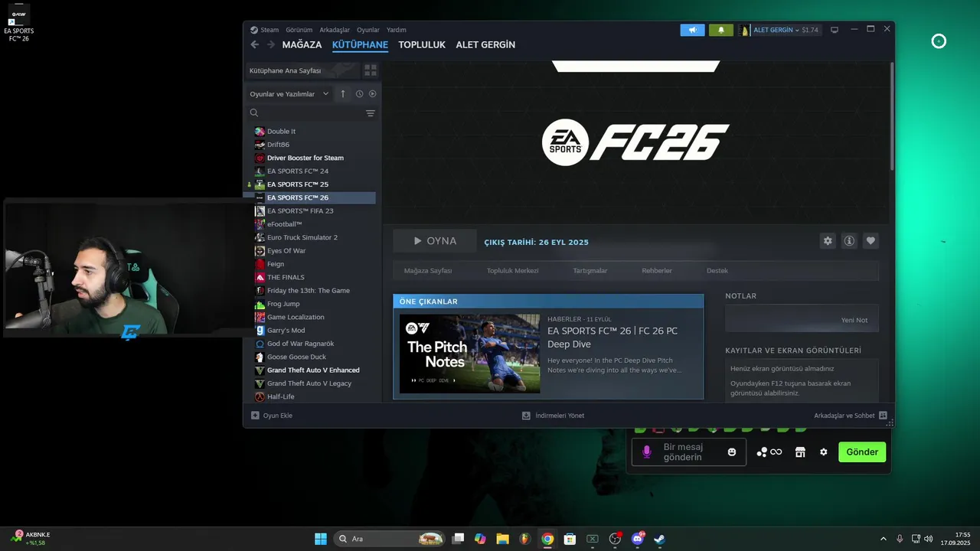
Task: Switch Steam to Big Picture mode icon
Action: pos(835,30)
